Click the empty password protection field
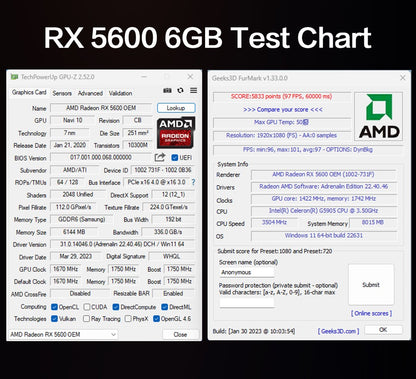 coord(246,302)
